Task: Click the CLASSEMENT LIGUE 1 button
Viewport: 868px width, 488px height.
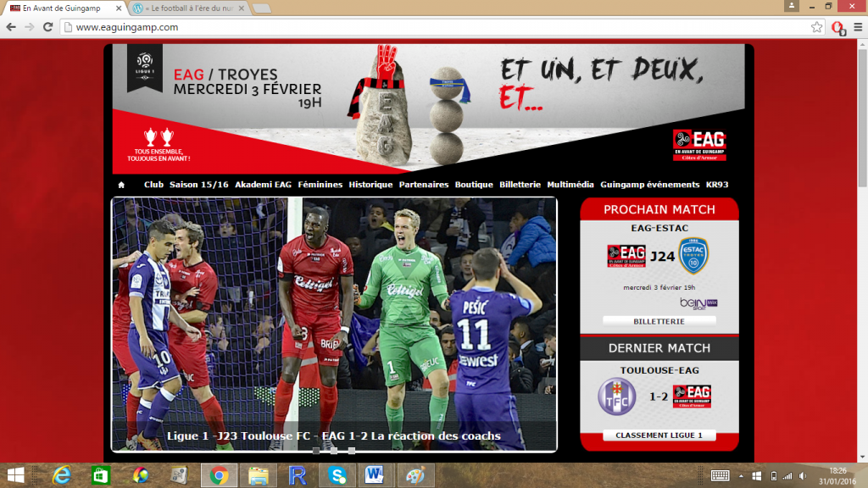Action: pos(659,435)
